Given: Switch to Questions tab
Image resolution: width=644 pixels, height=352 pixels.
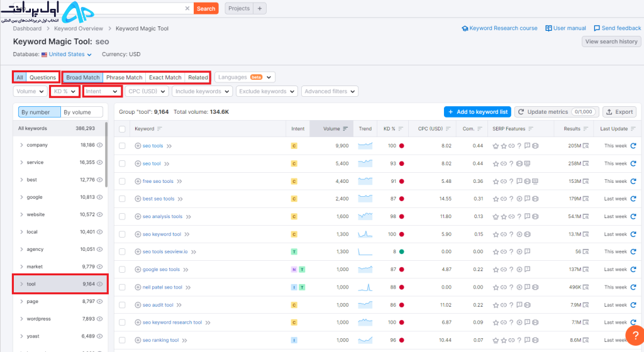Looking at the screenshot, I should click(43, 77).
